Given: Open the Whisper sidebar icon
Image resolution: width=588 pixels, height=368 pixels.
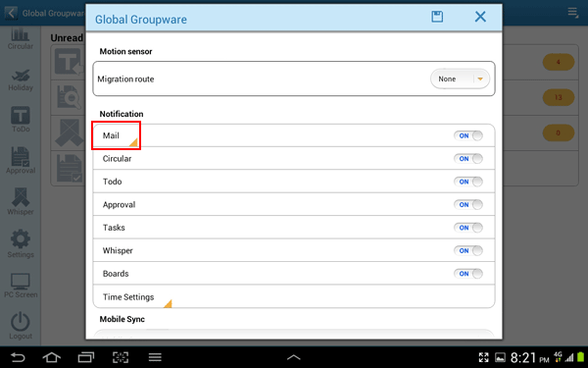Looking at the screenshot, I should click(x=21, y=201).
